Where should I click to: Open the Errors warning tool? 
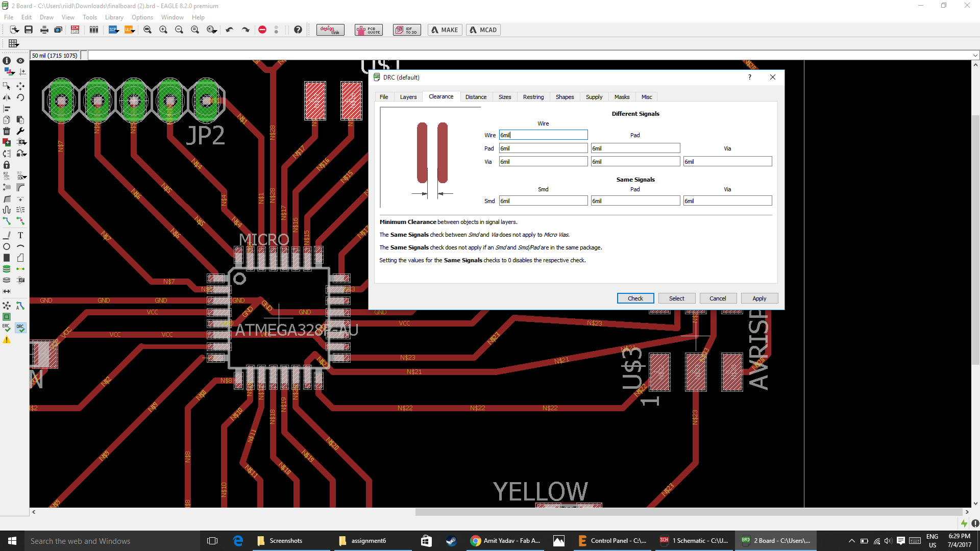[x=7, y=340]
